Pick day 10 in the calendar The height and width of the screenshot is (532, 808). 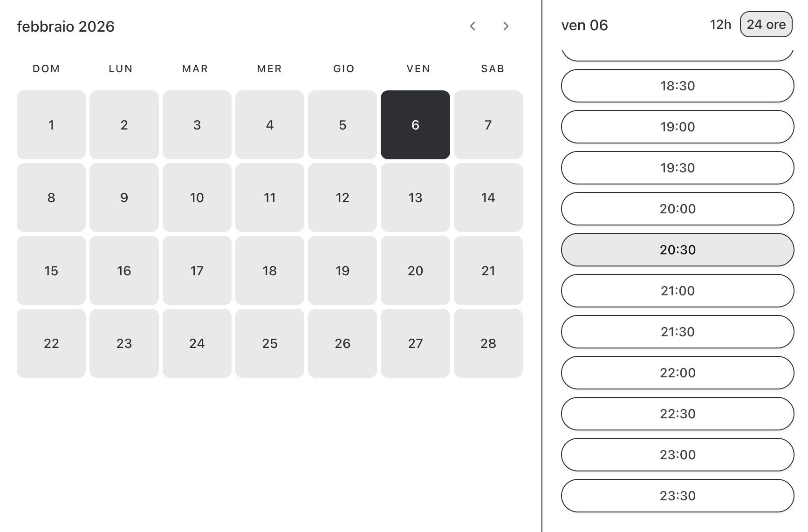coord(197,198)
